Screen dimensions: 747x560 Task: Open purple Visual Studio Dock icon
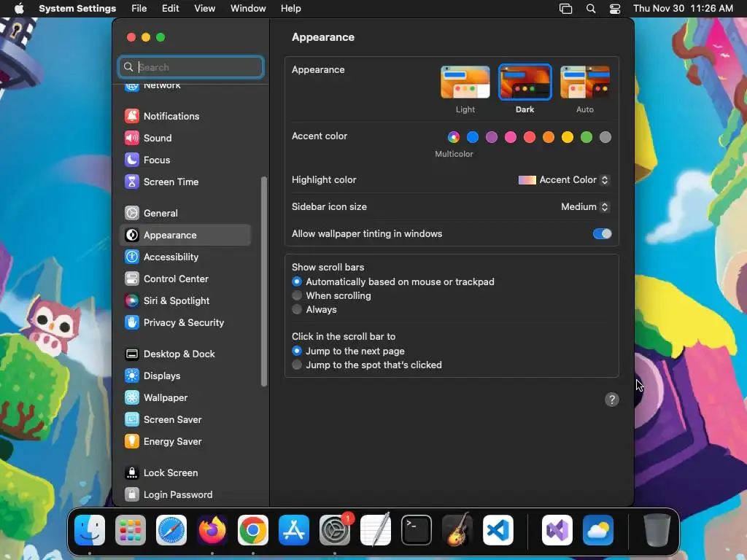click(x=557, y=530)
